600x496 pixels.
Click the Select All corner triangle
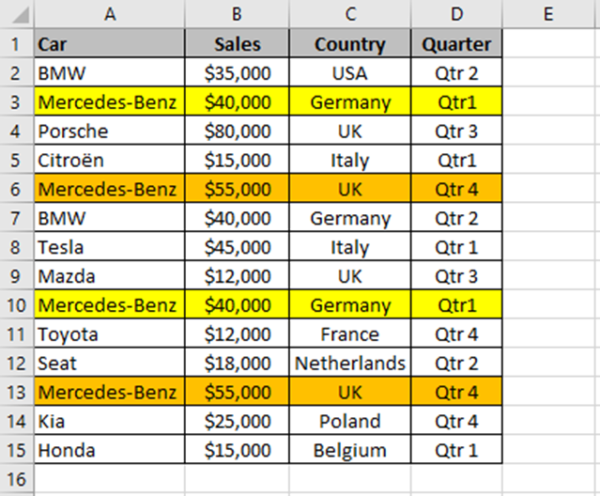coord(17,14)
